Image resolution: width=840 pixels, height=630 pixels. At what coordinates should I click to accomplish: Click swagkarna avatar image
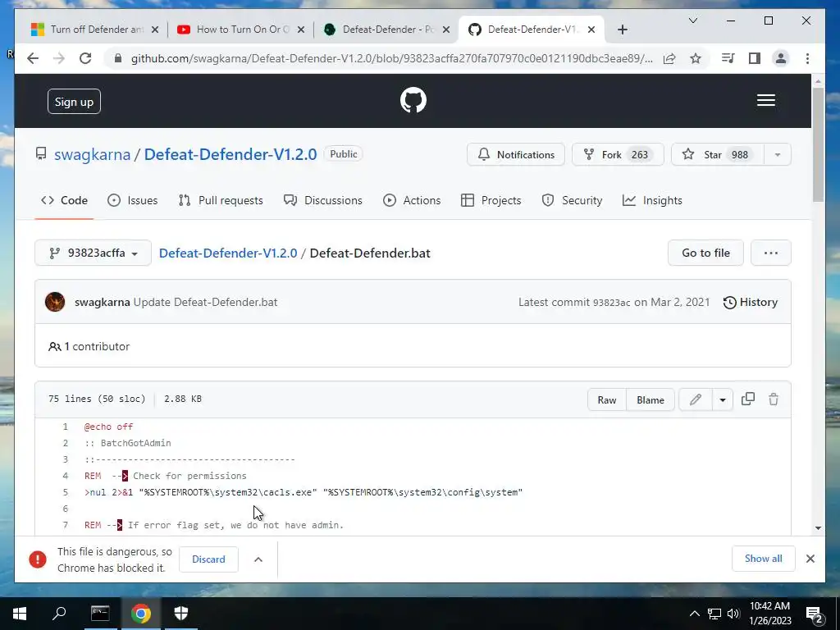[55, 302]
